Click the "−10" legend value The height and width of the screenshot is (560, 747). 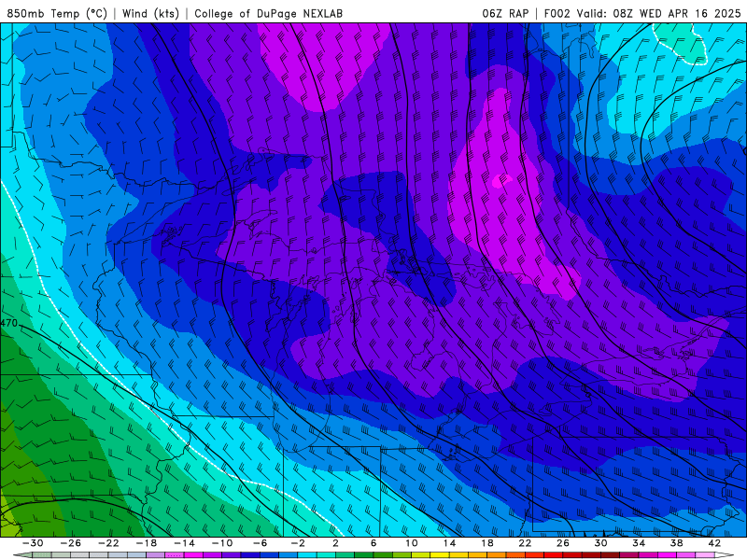point(222,543)
